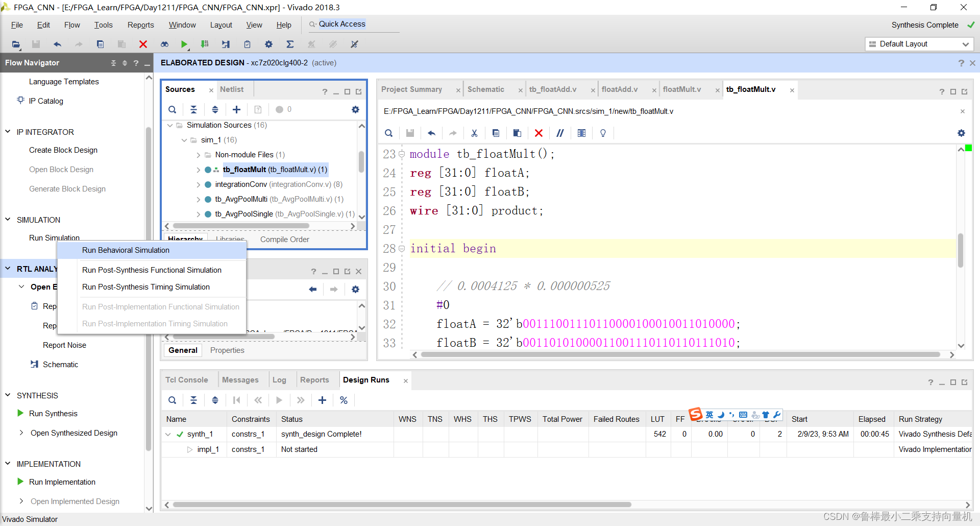Click the Generate Bitstream toolbar icon
Image resolution: width=980 pixels, height=526 pixels.
click(x=205, y=44)
